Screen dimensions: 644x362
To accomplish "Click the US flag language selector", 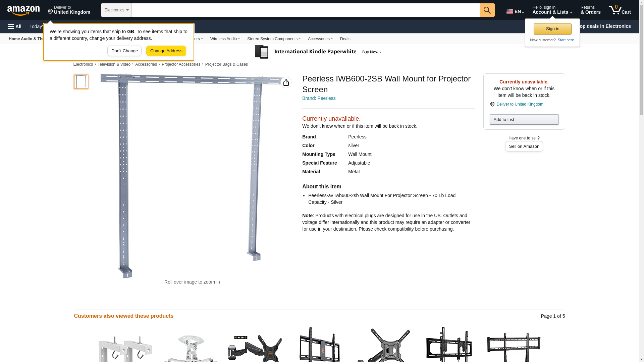I will coord(515,11).
